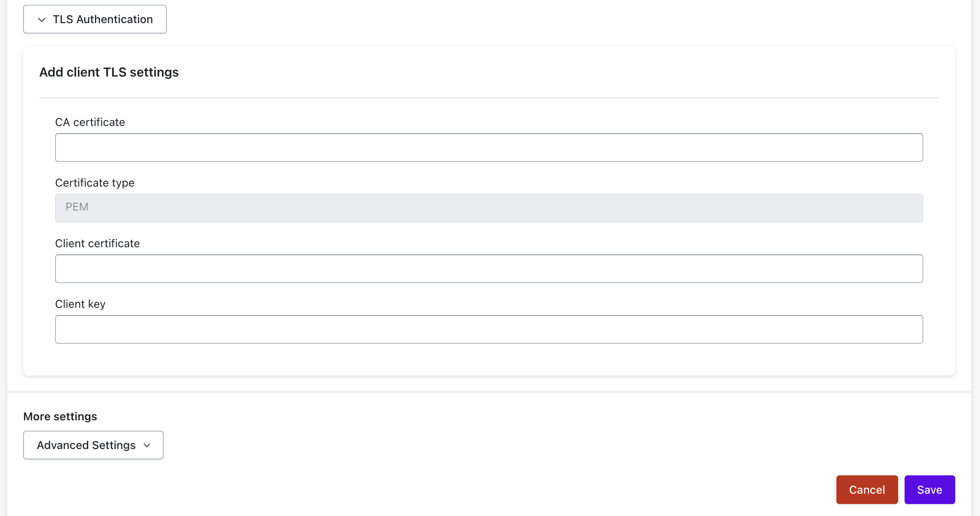Image resolution: width=980 pixels, height=516 pixels.
Task: Click the More settings heading
Action: pos(60,416)
